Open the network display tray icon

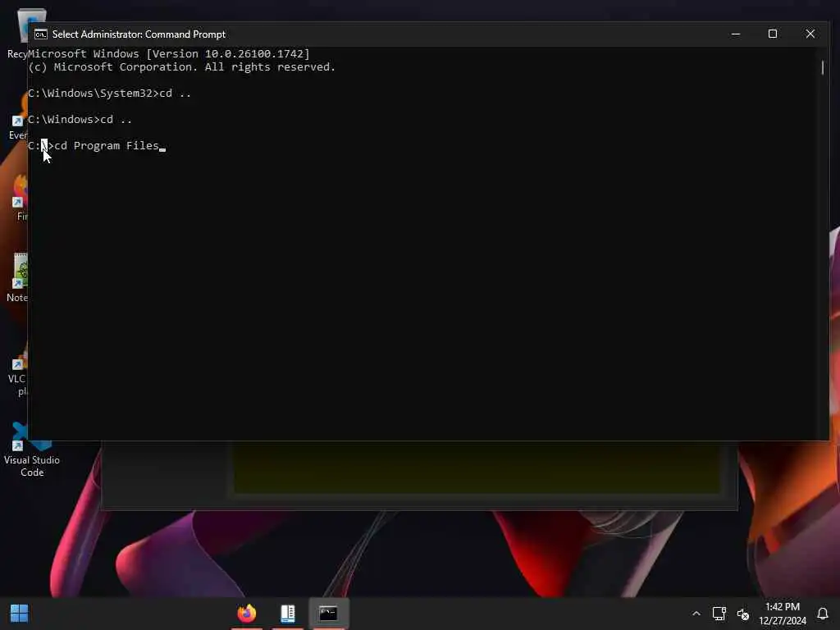pos(719,614)
